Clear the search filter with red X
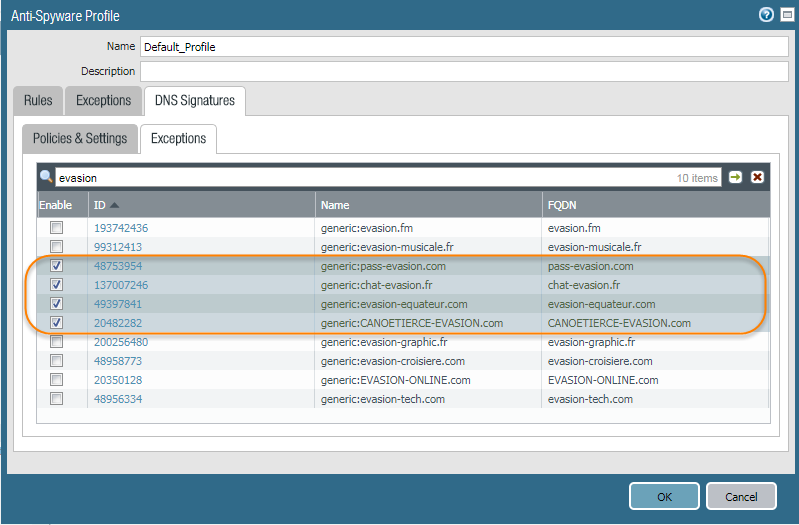 tap(757, 177)
